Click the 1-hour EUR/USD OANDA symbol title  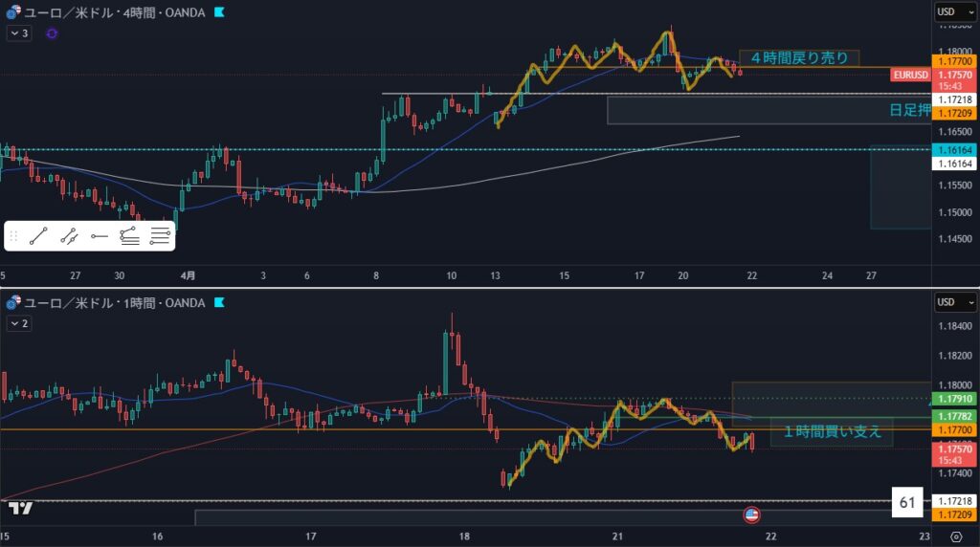coord(113,303)
